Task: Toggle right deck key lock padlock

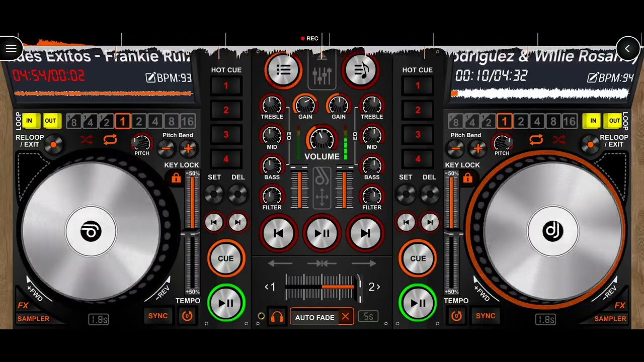Action: [468, 178]
